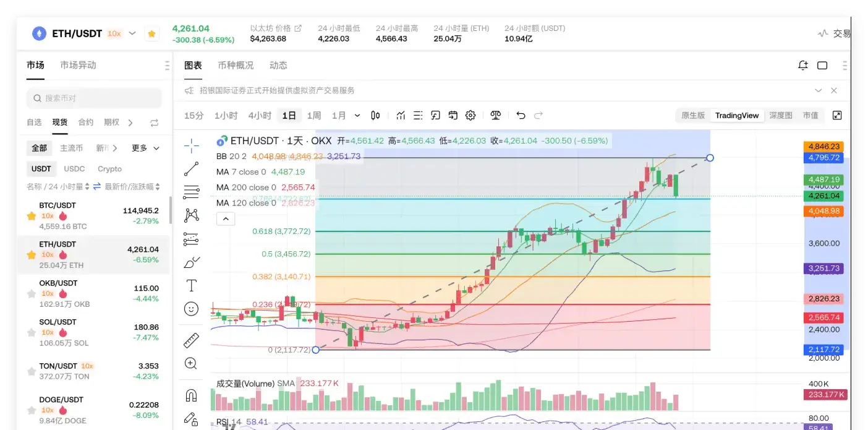Open the 动态 tab
The image size is (868, 430).
pos(278,65)
